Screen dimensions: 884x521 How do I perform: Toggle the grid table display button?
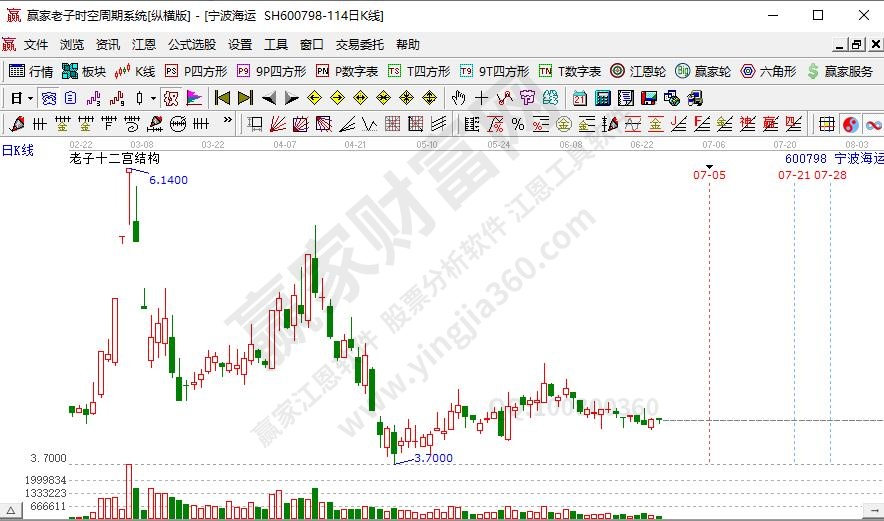(827, 124)
